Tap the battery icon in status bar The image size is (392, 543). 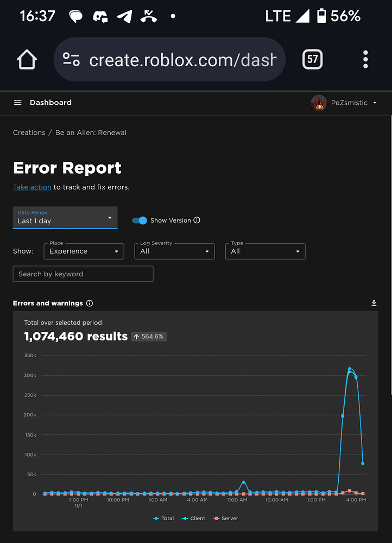click(321, 16)
